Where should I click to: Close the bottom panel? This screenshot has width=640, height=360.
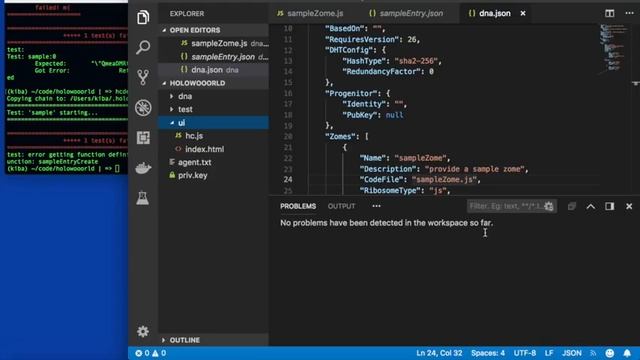coord(629,207)
